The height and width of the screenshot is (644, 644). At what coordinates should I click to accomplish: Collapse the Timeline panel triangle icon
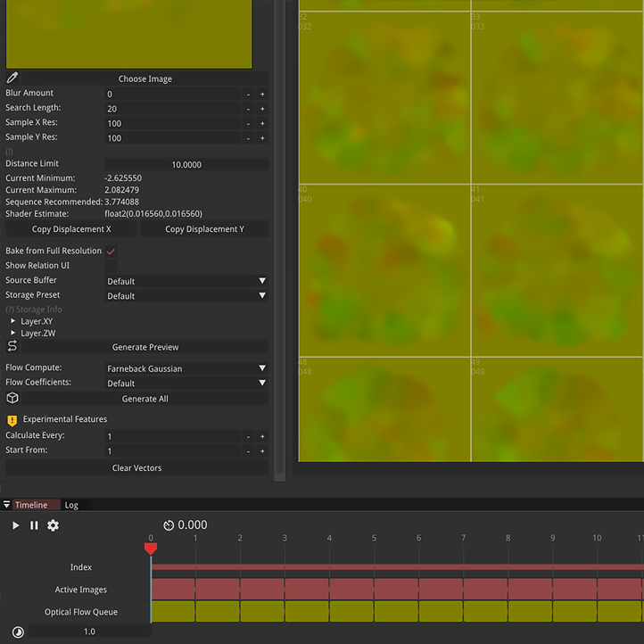6,504
